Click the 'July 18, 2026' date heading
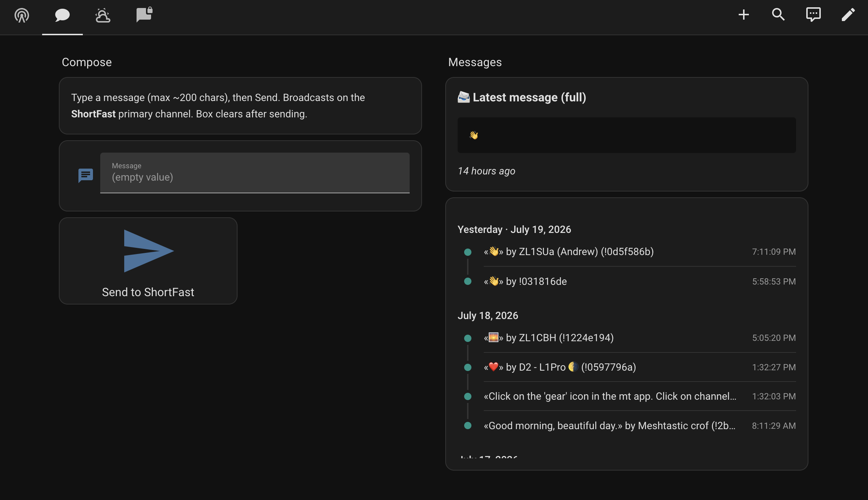The height and width of the screenshot is (500, 868). pyautogui.click(x=488, y=315)
